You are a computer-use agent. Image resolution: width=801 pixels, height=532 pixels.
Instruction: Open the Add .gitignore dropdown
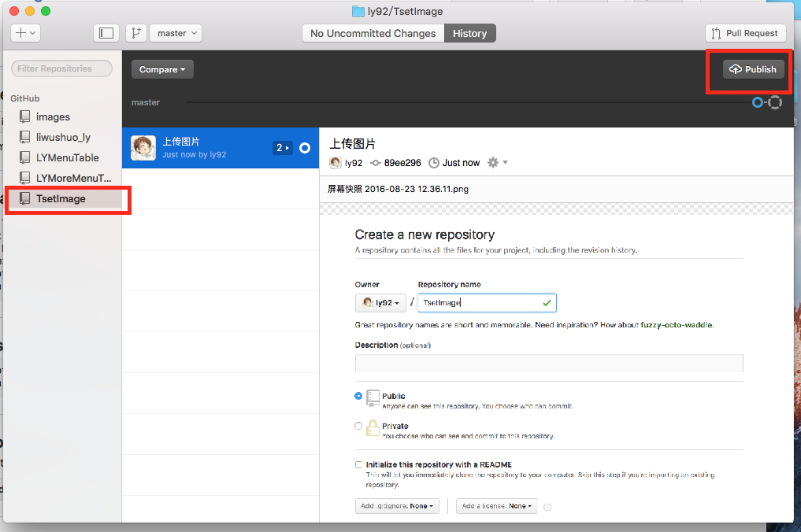point(397,506)
